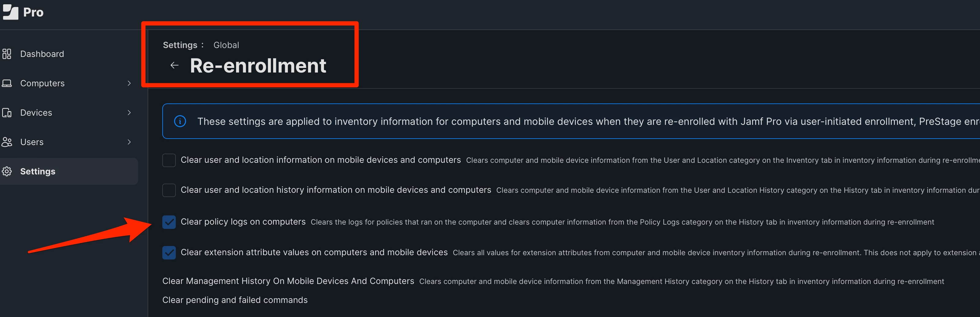This screenshot has width=980, height=317.
Task: Enable Clear user and location information checkbox
Action: (169, 160)
